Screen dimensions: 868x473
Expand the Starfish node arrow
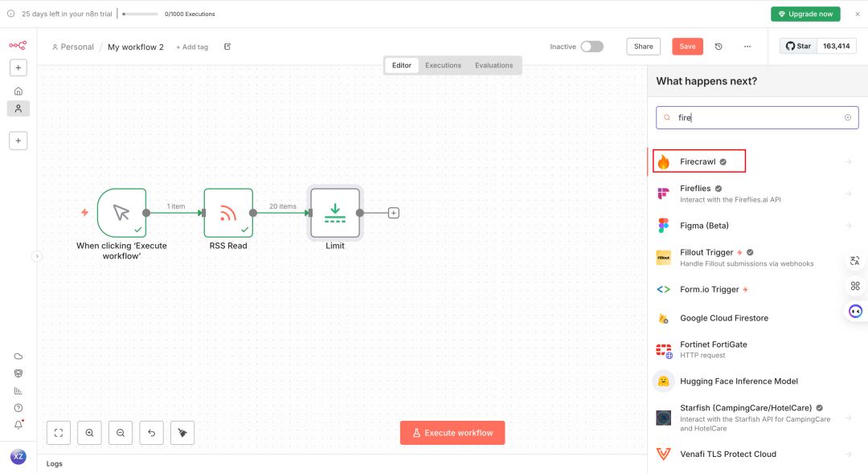849,418
